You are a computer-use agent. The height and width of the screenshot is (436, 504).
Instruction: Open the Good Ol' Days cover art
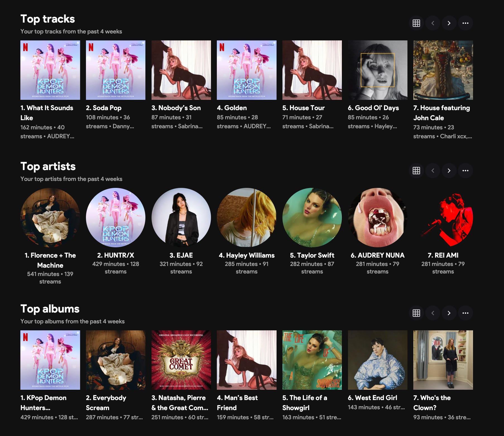click(x=378, y=70)
